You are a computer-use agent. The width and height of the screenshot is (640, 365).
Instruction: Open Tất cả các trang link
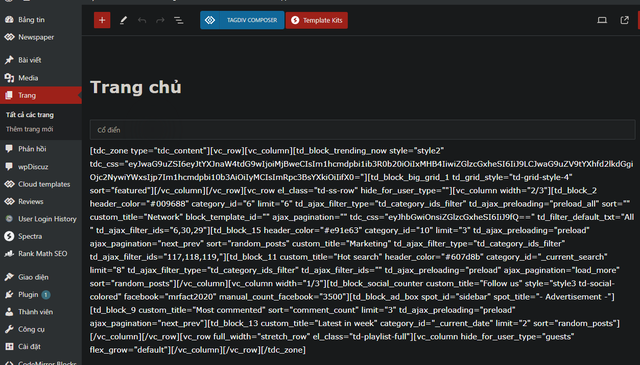(30, 115)
